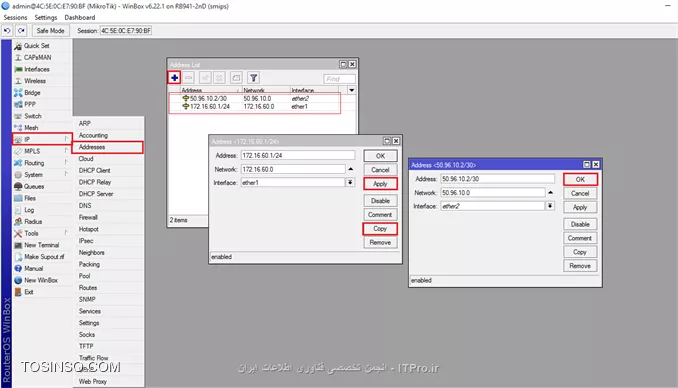Viewport: 678px width, 388px height.
Task: Click the filter funnel icon in Address List
Action: pyautogui.click(x=254, y=78)
